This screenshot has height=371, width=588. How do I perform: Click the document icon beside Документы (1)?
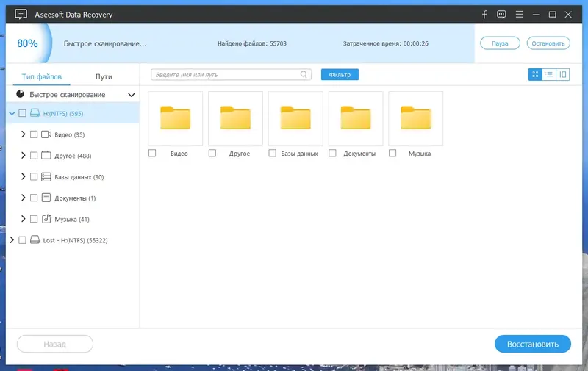46,198
